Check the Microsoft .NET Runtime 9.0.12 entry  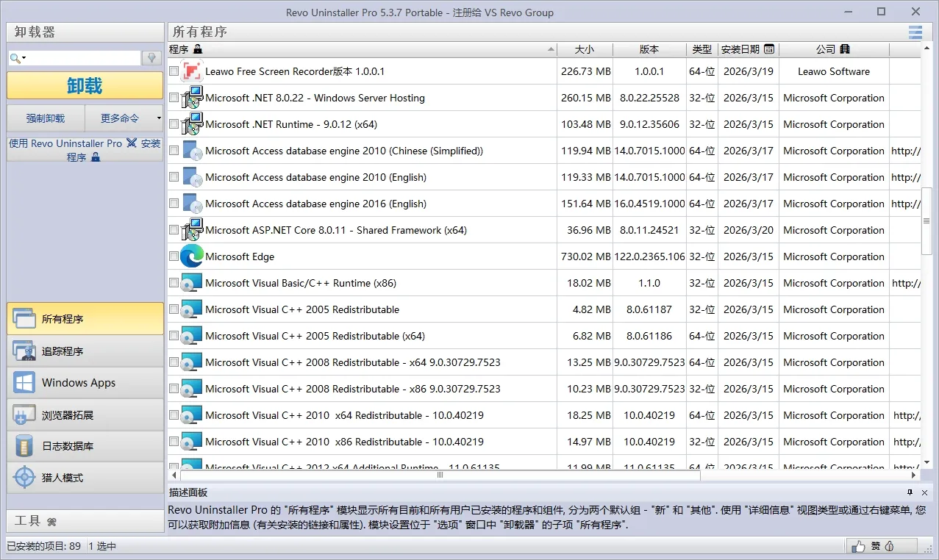(174, 124)
